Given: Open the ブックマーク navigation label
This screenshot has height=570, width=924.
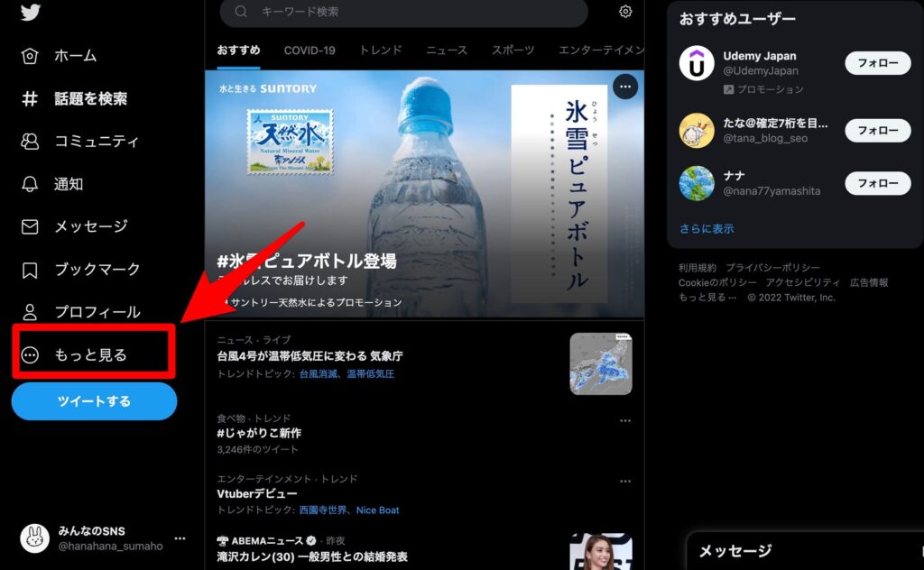Looking at the screenshot, I should (97, 270).
